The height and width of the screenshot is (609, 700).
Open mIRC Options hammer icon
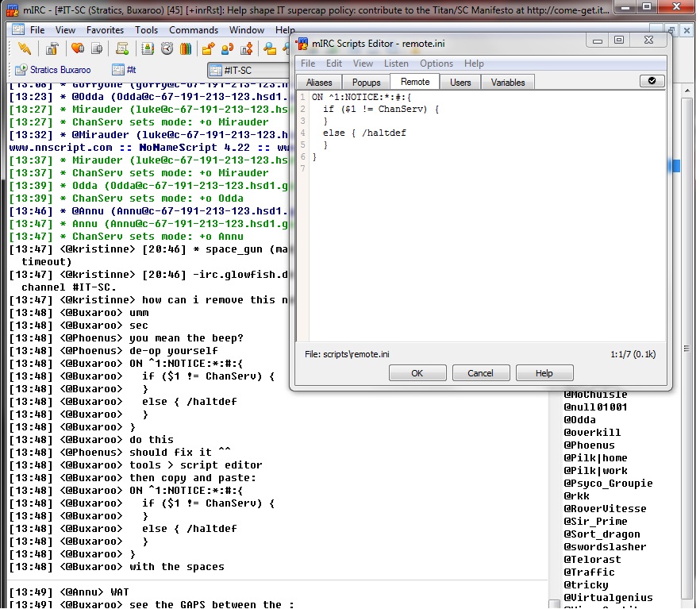(x=53, y=49)
